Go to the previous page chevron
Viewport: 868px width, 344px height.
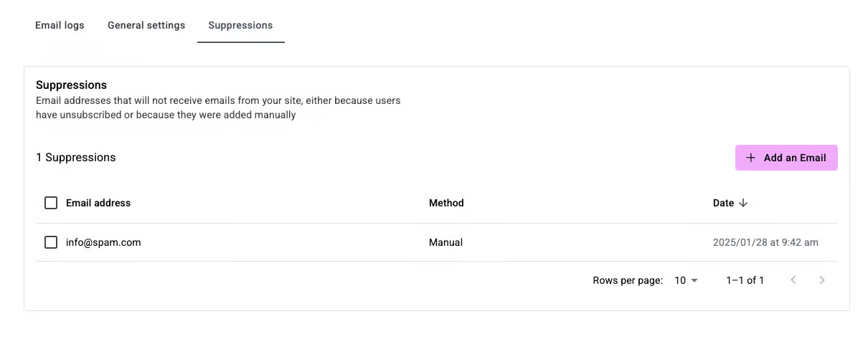point(793,280)
